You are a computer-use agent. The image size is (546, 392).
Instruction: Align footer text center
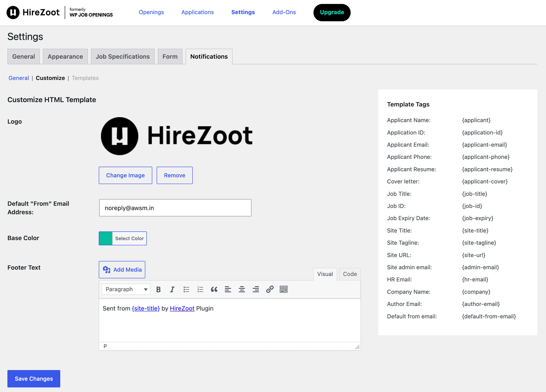pyautogui.click(x=242, y=289)
